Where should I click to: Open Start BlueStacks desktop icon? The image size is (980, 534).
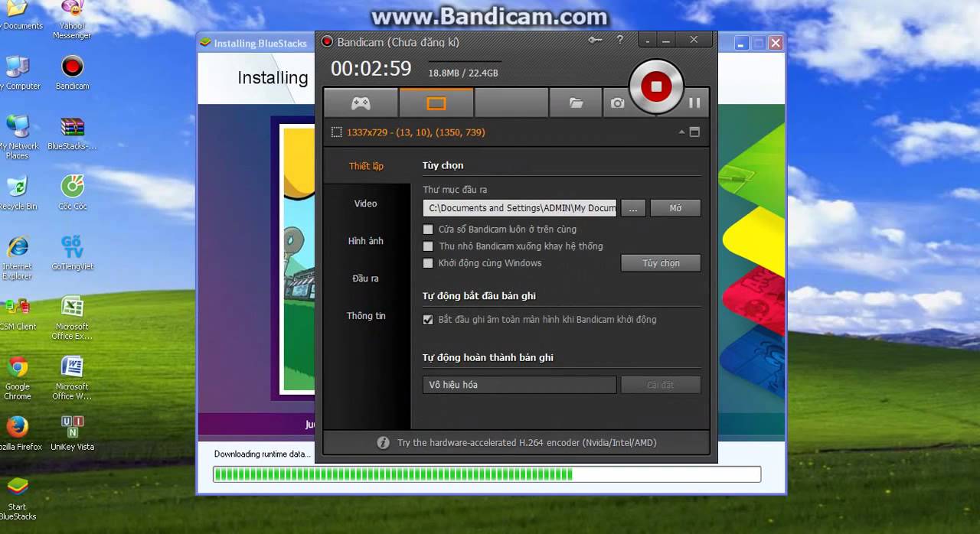[18, 499]
